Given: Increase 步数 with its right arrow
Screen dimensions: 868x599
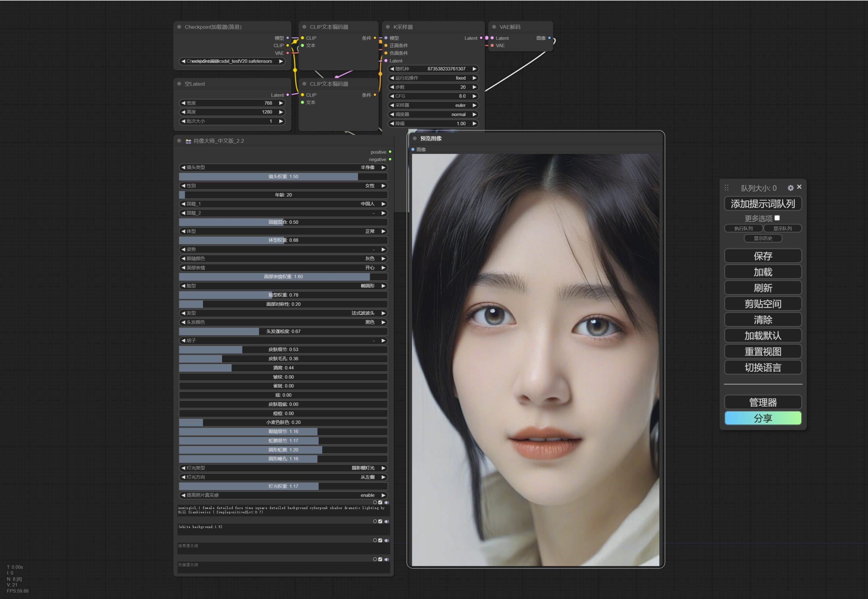Looking at the screenshot, I should (x=474, y=87).
